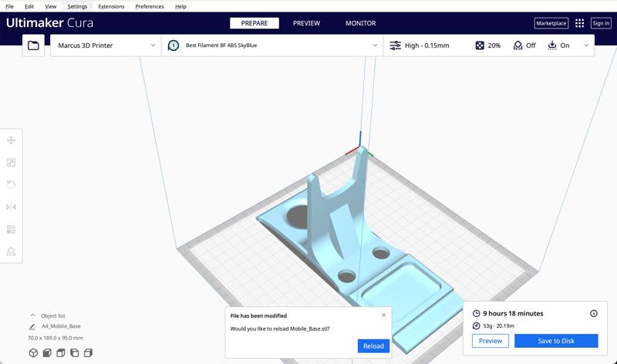Screen dimensions: 617x364
Task: Expand the material selection dropdown
Action: pyautogui.click(x=375, y=45)
